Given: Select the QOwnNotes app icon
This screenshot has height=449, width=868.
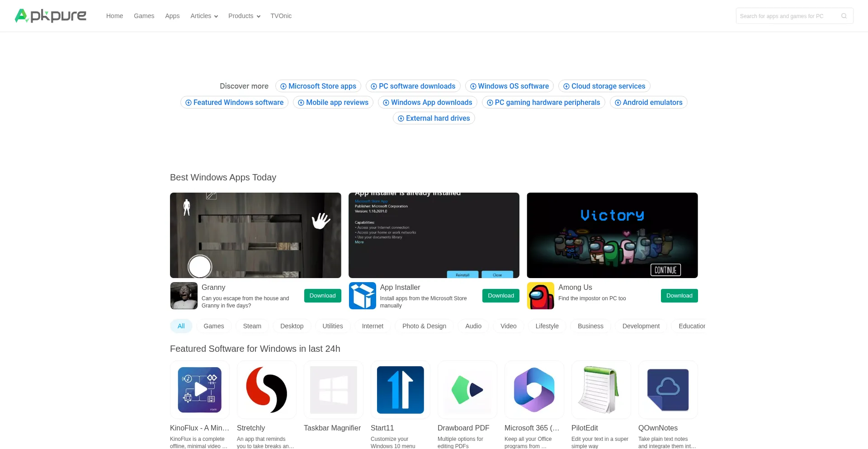Looking at the screenshot, I should [668, 389].
